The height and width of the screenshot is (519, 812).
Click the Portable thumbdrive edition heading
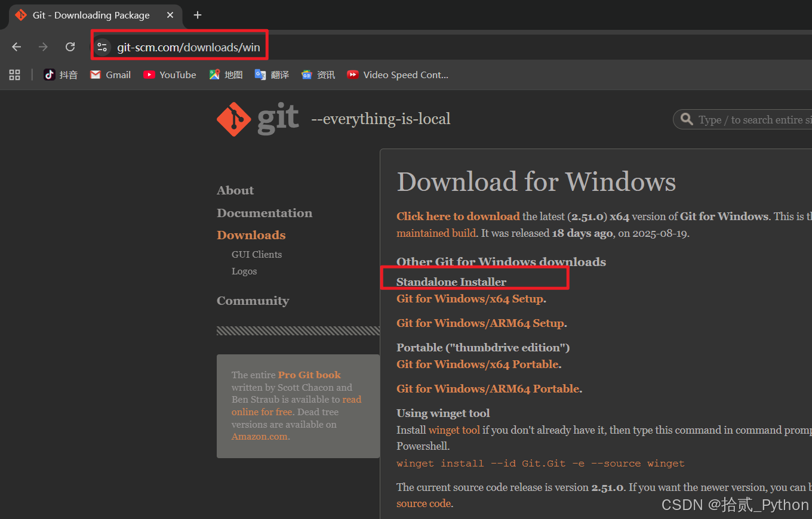483,347
